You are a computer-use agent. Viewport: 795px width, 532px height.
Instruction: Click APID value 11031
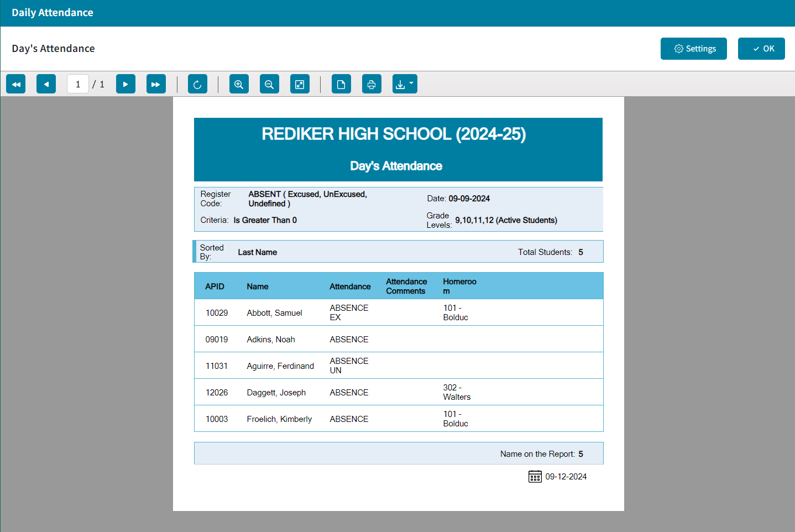(217, 366)
